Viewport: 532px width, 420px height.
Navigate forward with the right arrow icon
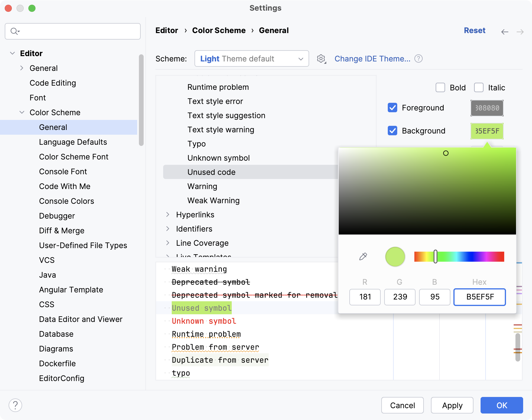pos(520,32)
